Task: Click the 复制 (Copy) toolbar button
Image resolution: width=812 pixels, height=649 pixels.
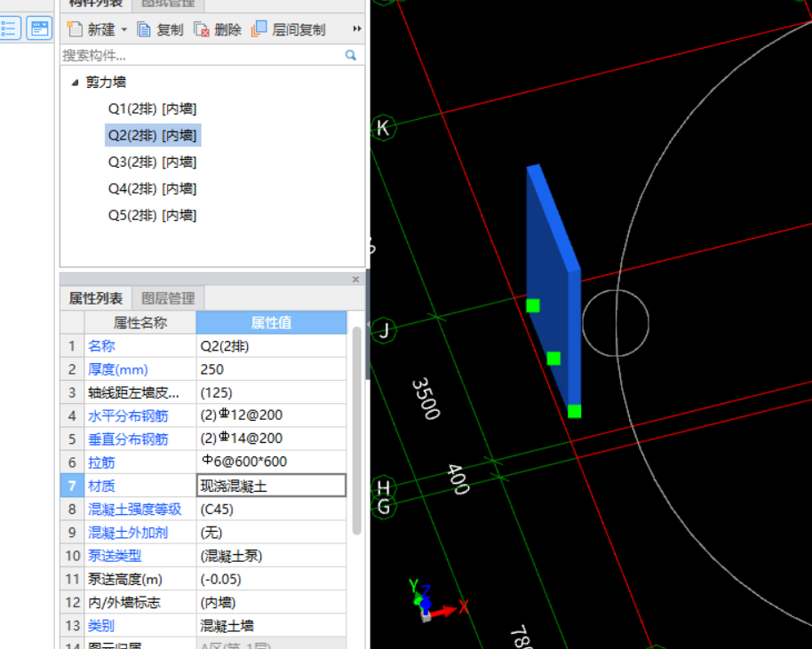Action: (160, 29)
